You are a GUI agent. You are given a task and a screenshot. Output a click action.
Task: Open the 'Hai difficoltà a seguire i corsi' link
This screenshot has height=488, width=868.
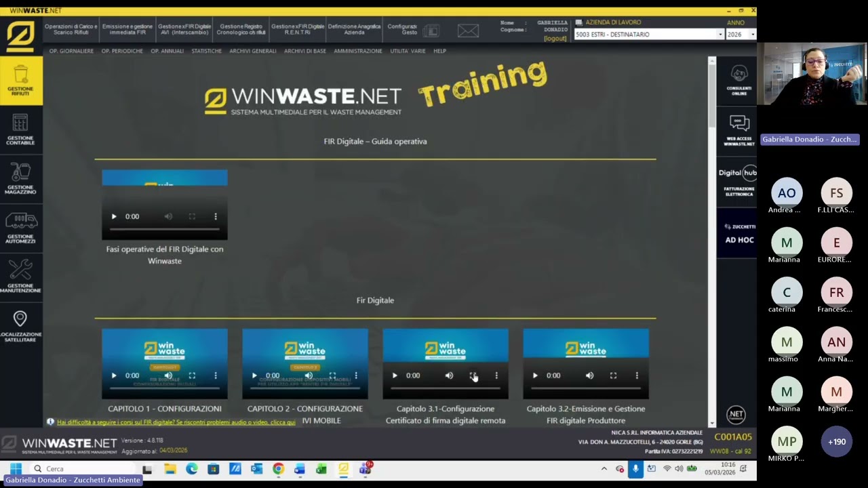click(x=176, y=422)
